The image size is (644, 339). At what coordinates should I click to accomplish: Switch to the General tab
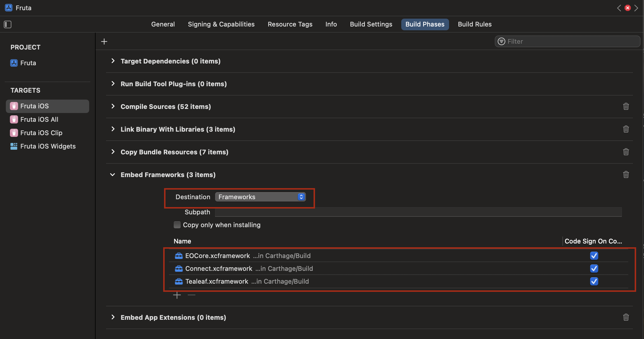[163, 24]
